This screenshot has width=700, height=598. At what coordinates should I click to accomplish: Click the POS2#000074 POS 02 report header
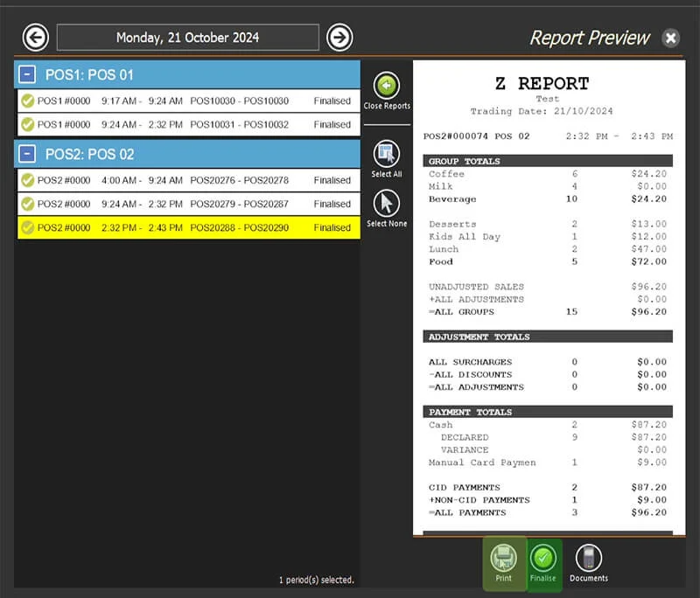pos(476,136)
